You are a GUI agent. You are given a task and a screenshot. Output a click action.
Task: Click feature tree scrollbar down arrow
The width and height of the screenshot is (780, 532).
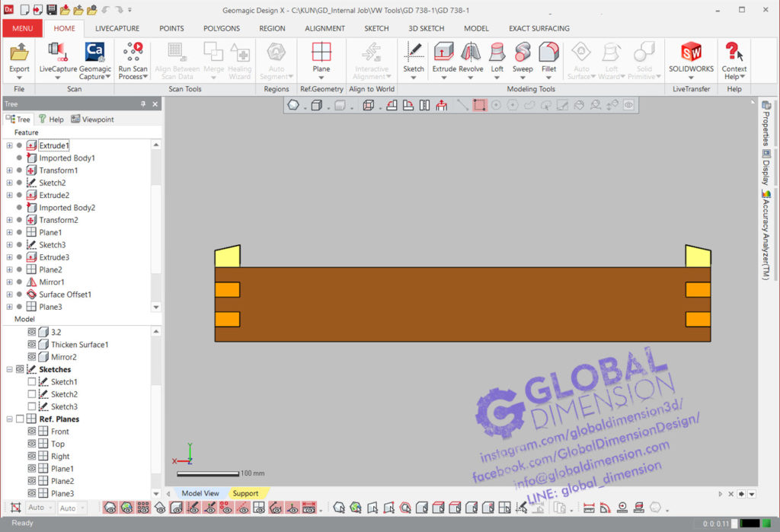[156, 307]
